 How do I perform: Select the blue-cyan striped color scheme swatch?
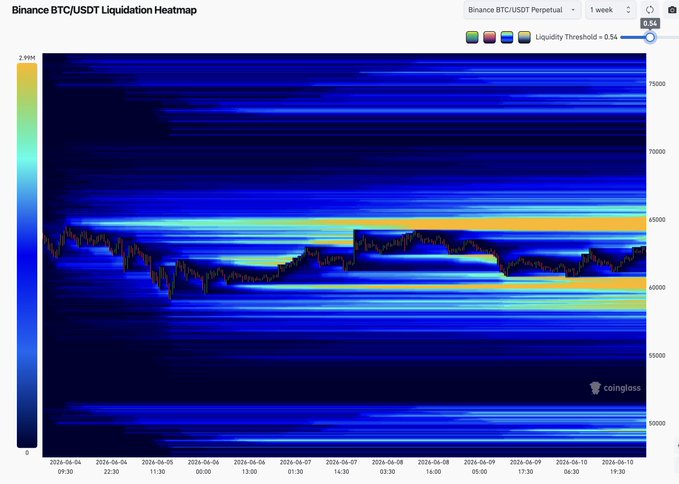tap(507, 37)
